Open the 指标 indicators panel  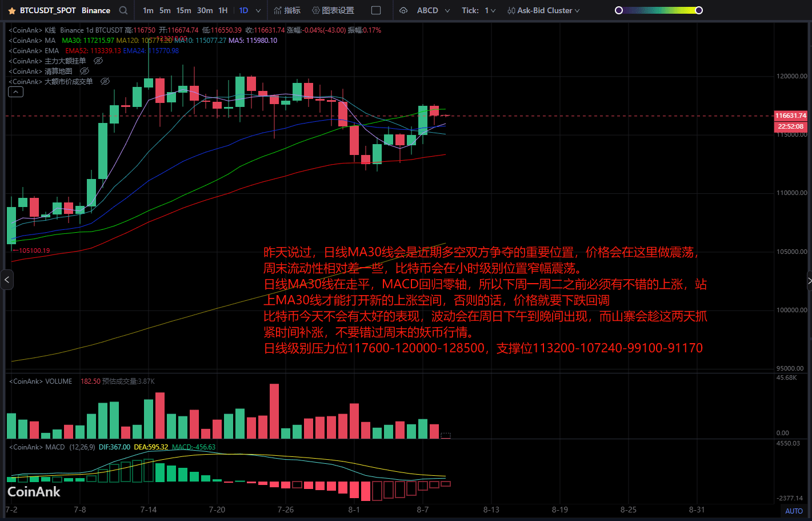(x=287, y=10)
